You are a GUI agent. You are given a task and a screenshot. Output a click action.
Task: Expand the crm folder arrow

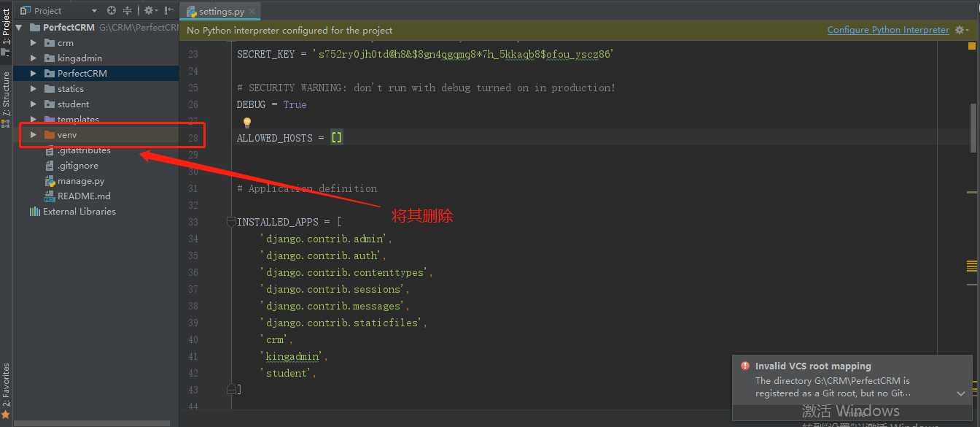[34, 43]
